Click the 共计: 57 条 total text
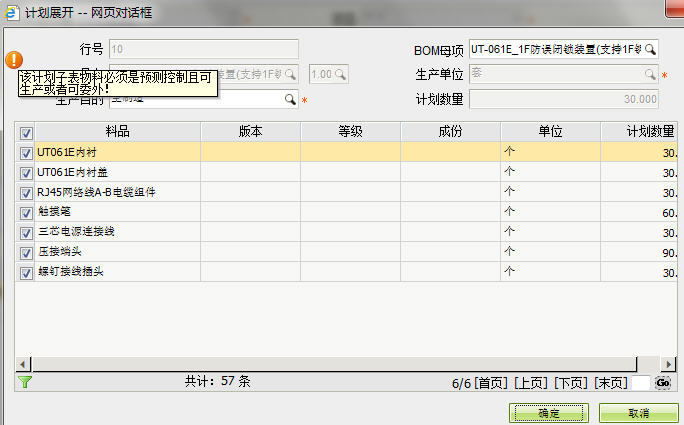Screen dimensions: 684x425 tap(218, 381)
